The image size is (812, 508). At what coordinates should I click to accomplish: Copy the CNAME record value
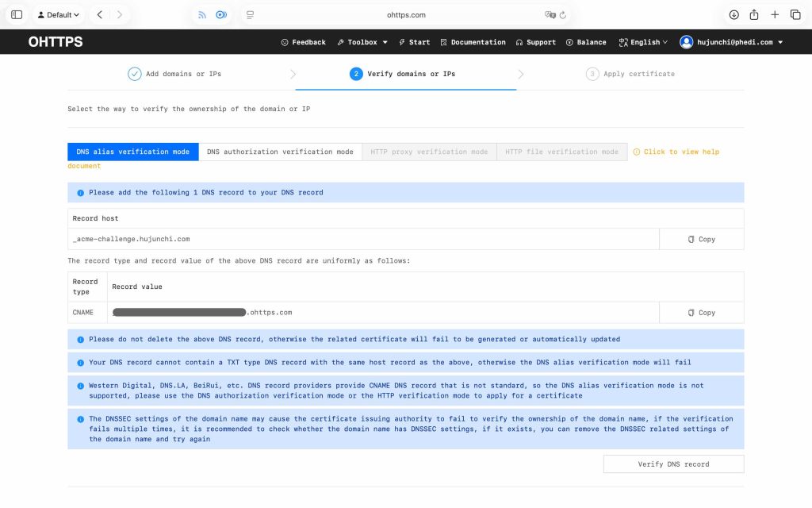point(701,313)
